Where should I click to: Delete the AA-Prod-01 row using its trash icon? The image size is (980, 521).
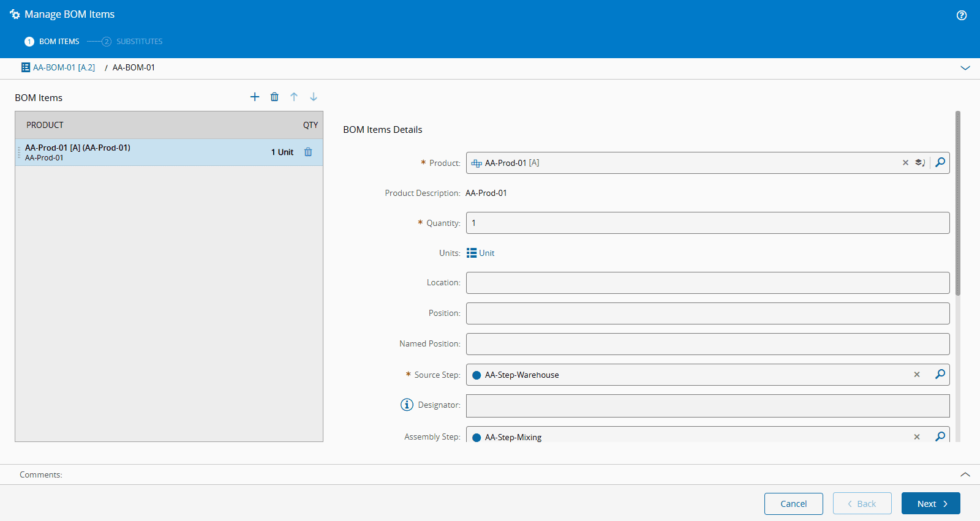click(x=308, y=152)
